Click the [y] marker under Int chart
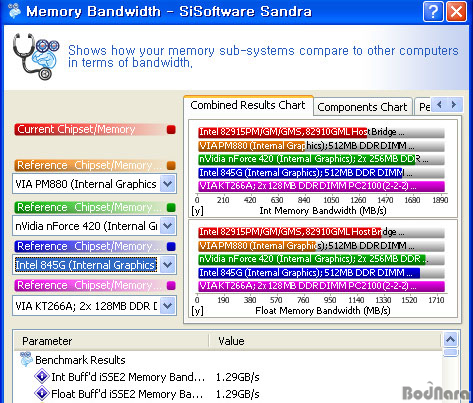 [x=197, y=211]
